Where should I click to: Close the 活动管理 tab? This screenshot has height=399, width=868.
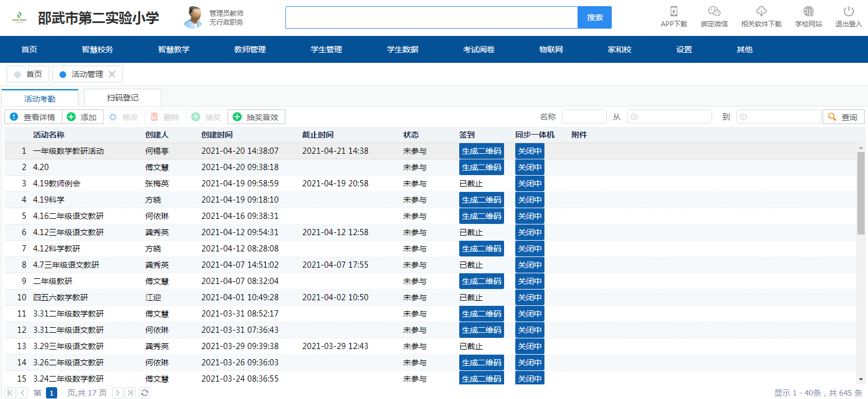pos(112,74)
